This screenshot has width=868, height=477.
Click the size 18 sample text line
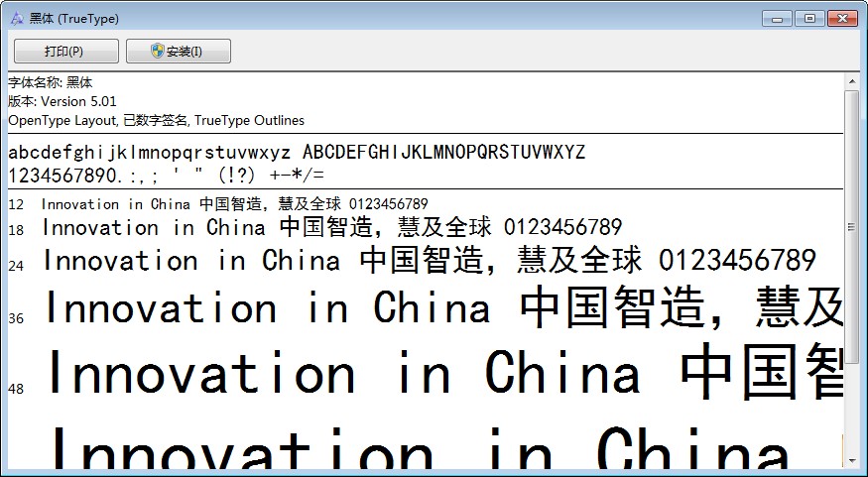point(331,228)
